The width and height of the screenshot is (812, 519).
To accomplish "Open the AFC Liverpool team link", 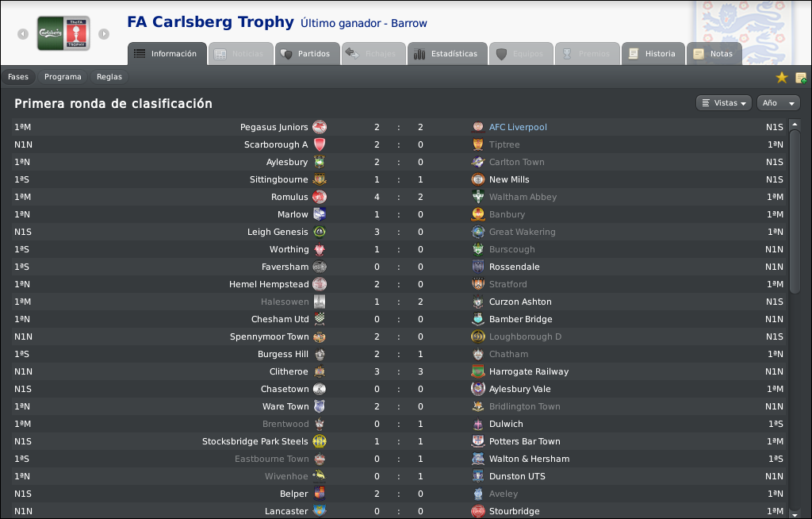I will tap(518, 127).
